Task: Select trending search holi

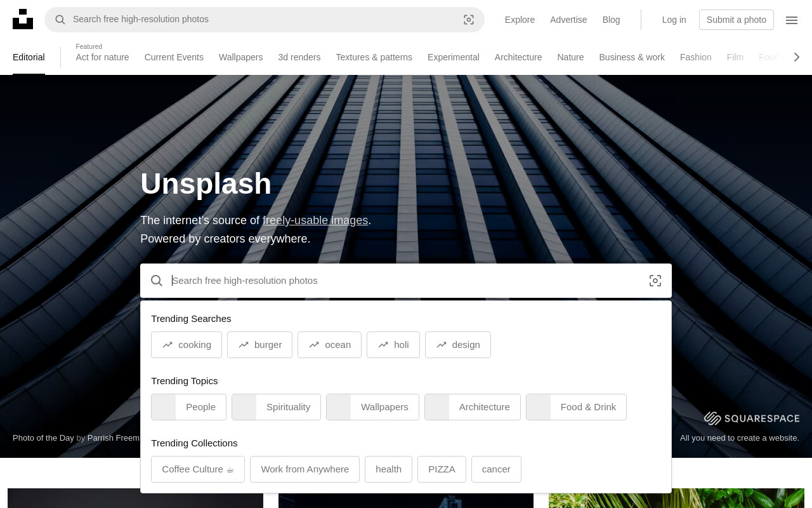Action: pos(393,345)
